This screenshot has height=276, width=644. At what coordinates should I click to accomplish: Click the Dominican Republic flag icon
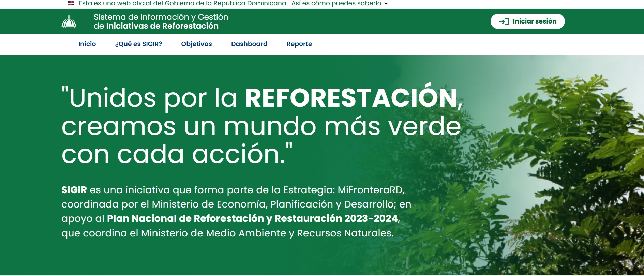[71, 3]
